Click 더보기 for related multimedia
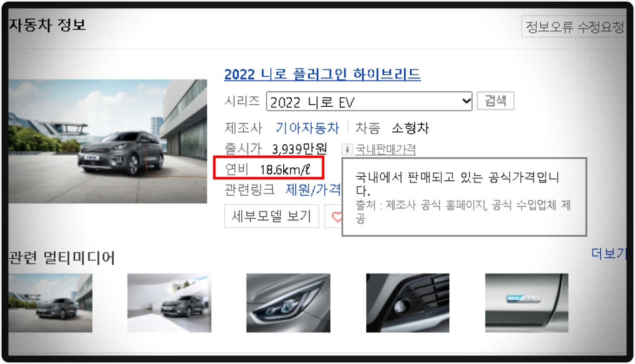The width and height of the screenshot is (635, 364). pyautogui.click(x=609, y=254)
